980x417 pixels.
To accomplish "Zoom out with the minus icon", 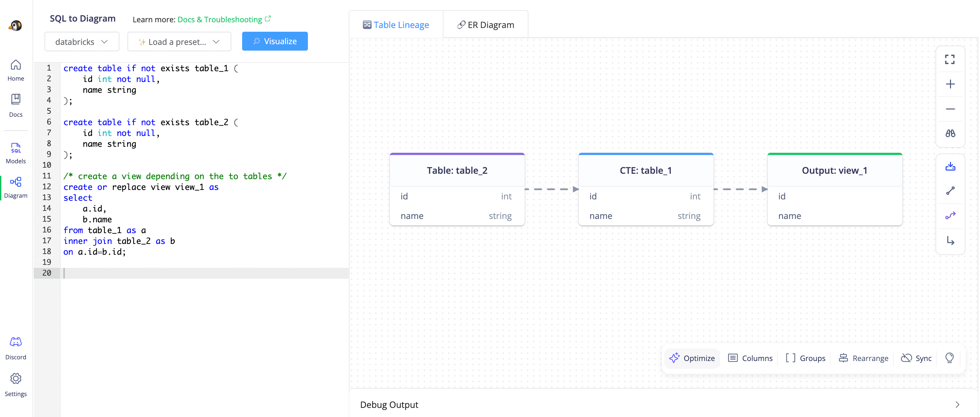I will coord(950,109).
